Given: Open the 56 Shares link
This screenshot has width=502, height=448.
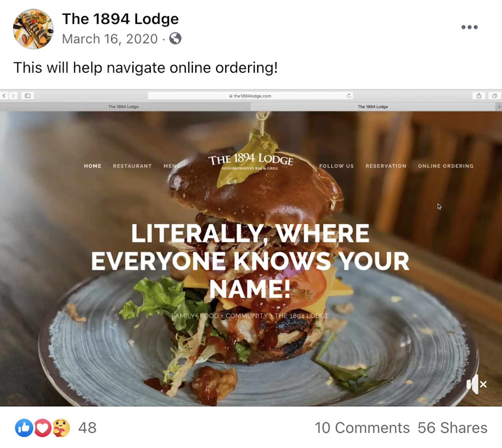Looking at the screenshot, I should 452,428.
